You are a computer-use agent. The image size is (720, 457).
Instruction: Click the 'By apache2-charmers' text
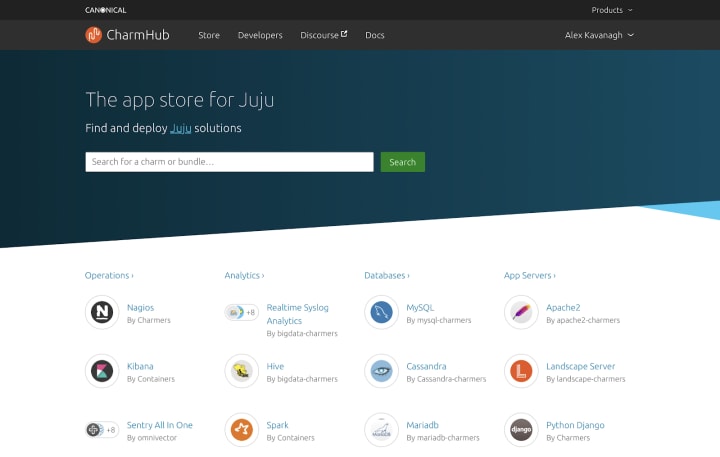[x=583, y=320]
